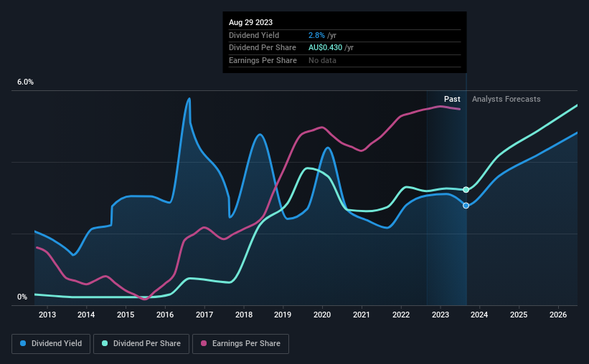Click the 2024 x-axis label
The image size is (589, 364).
[x=479, y=315]
